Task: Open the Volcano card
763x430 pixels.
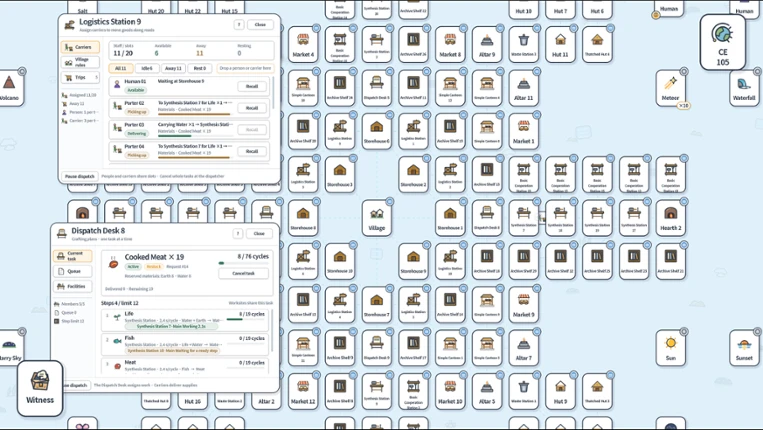Action: [9, 88]
